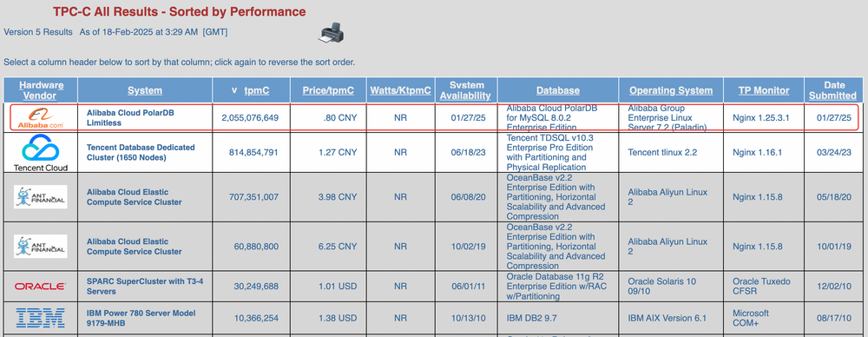Click the Alibaba.com vendor logo
Image resolution: width=868 pixels, height=337 pixels.
click(x=41, y=118)
